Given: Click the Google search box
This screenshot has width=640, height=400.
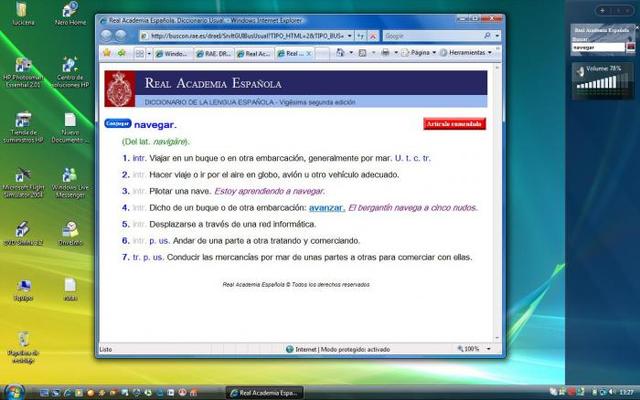Looking at the screenshot, I should (x=433, y=36).
